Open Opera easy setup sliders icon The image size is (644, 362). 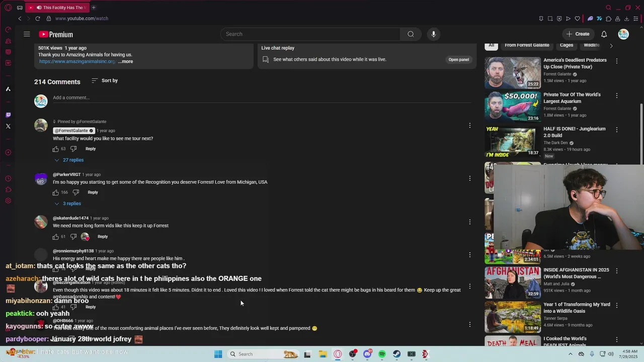point(636,19)
